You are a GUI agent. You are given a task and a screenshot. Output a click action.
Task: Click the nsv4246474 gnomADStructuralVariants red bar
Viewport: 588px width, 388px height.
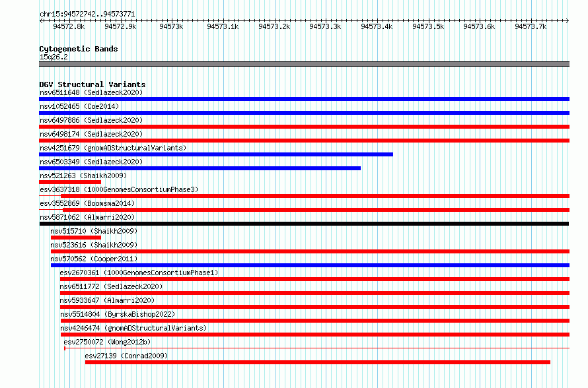click(x=315, y=335)
